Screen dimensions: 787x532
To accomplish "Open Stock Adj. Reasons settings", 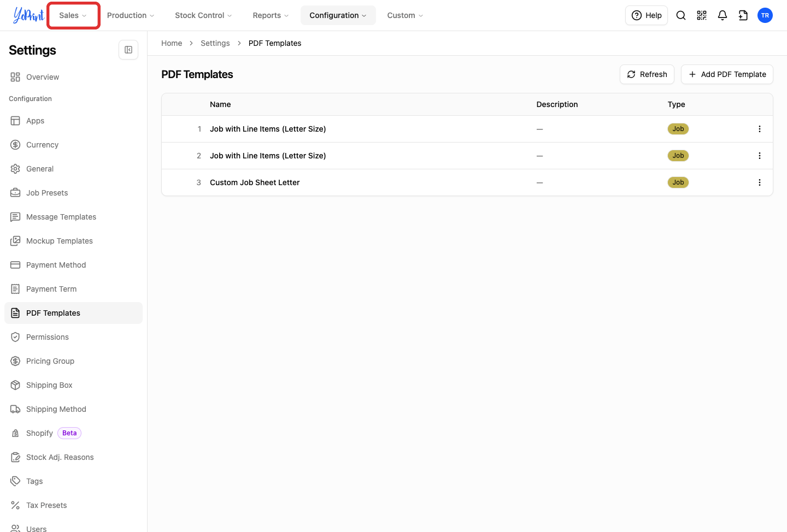I will point(73,457).
